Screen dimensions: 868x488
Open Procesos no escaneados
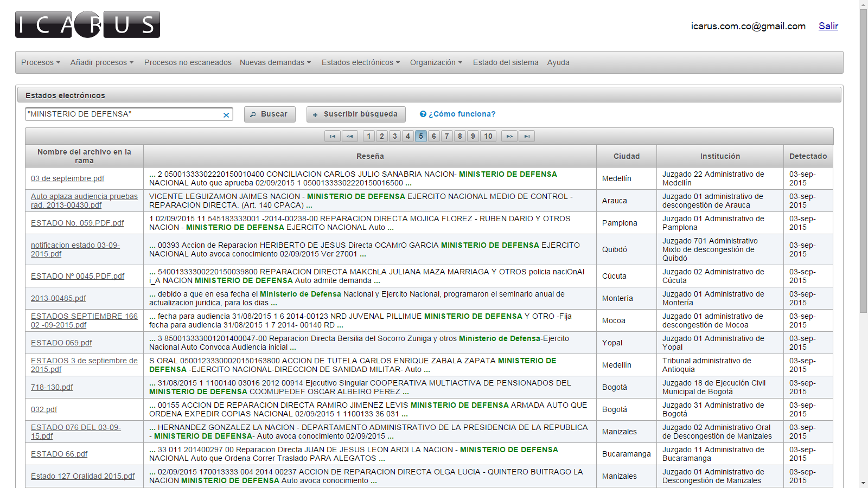[x=188, y=62]
